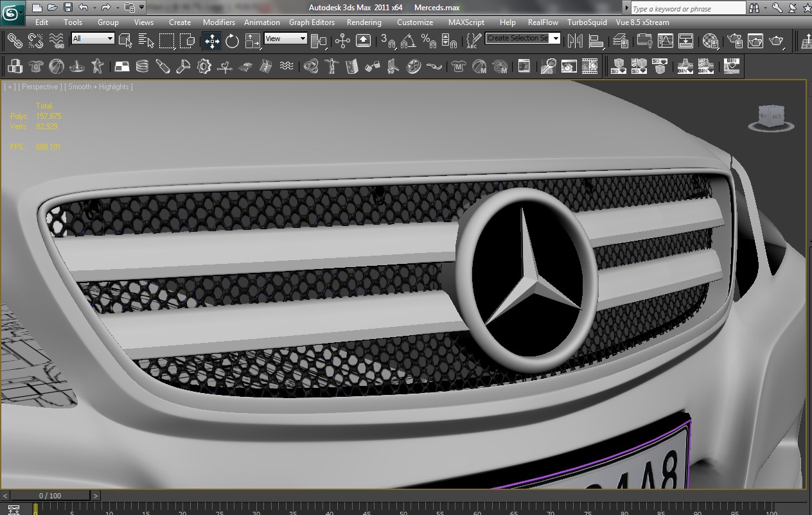Viewport: 812px width, 515px height.
Task: Create a reactor Spring helper
Action: click(143, 66)
